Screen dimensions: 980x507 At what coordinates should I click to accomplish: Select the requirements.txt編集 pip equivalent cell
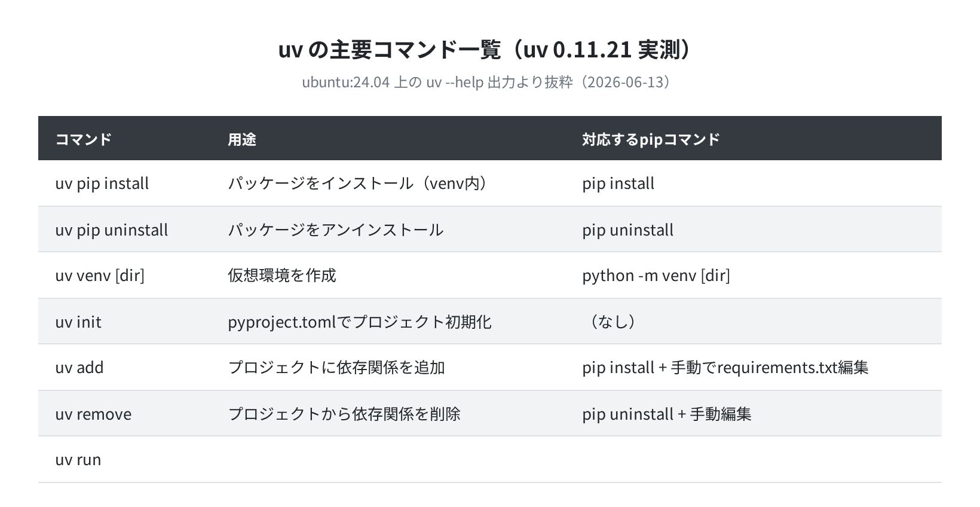pyautogui.click(x=725, y=368)
